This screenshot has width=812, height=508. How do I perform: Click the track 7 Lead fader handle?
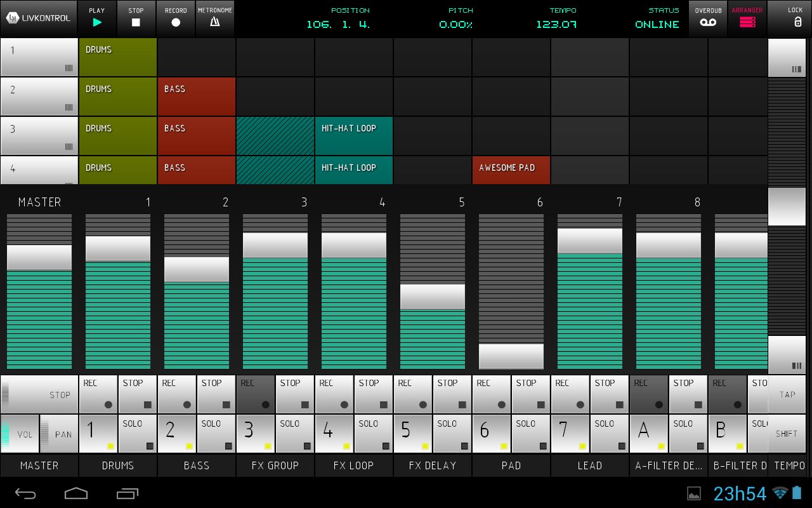[x=590, y=241]
